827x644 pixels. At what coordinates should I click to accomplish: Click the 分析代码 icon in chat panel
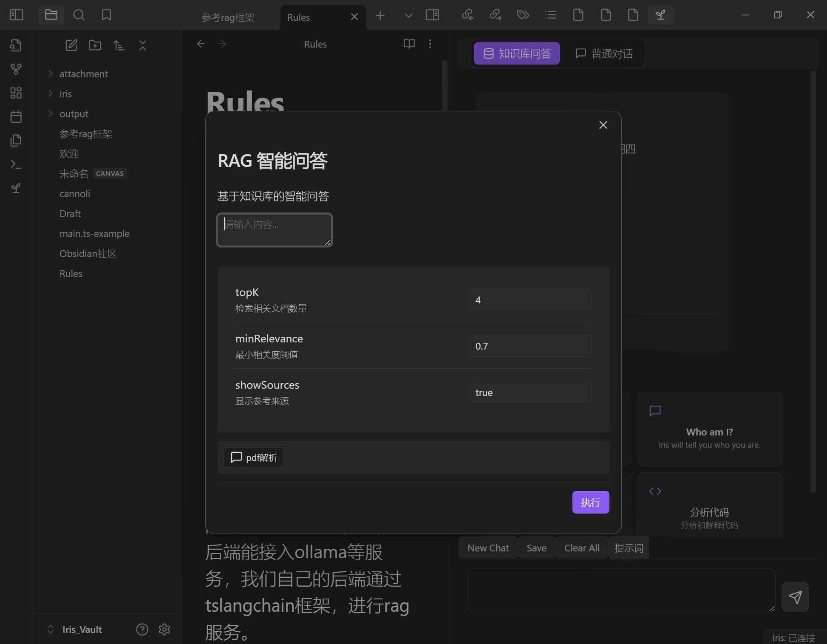[x=654, y=491]
